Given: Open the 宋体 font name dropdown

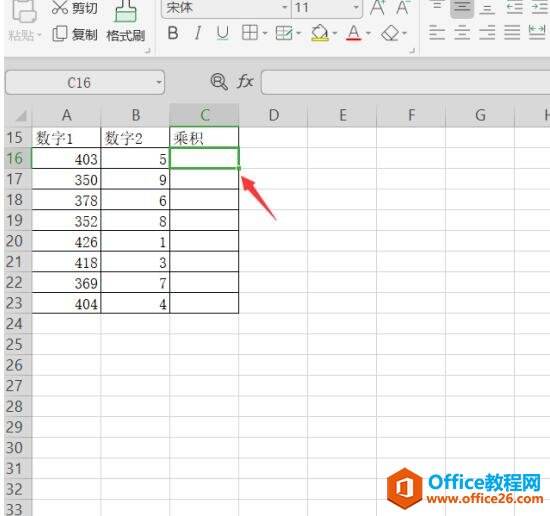Looking at the screenshot, I should pyautogui.click(x=285, y=7).
